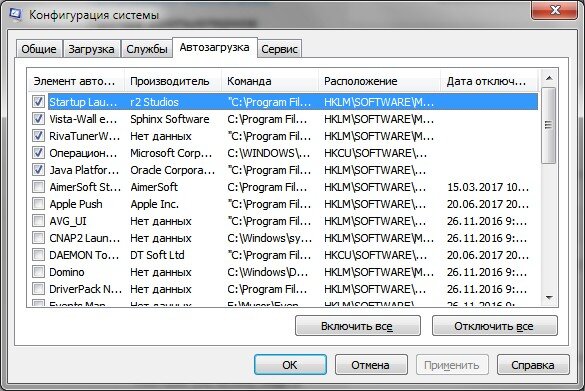585x391 pixels.
Task: Enable the AVG_UI startup checkbox
Action: [38, 221]
